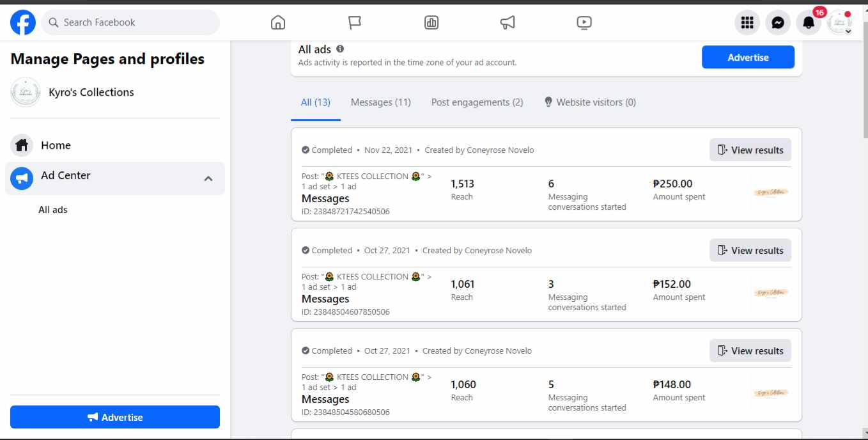868x440 pixels.
Task: Open the Pages flag icon
Action: pyautogui.click(x=355, y=23)
